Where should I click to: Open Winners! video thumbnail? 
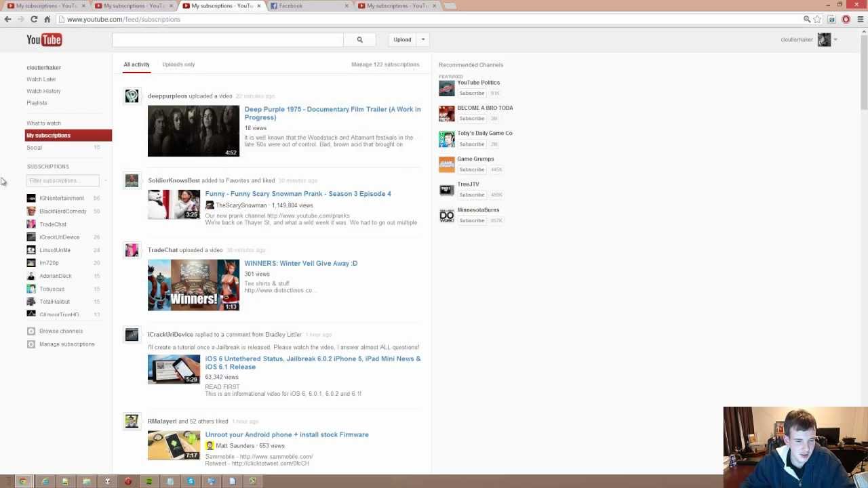tap(193, 285)
